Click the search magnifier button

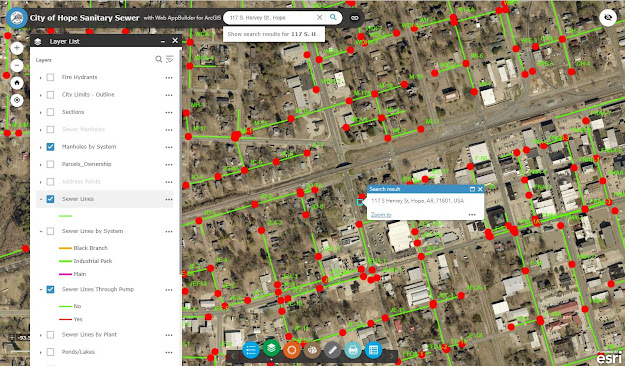point(333,18)
